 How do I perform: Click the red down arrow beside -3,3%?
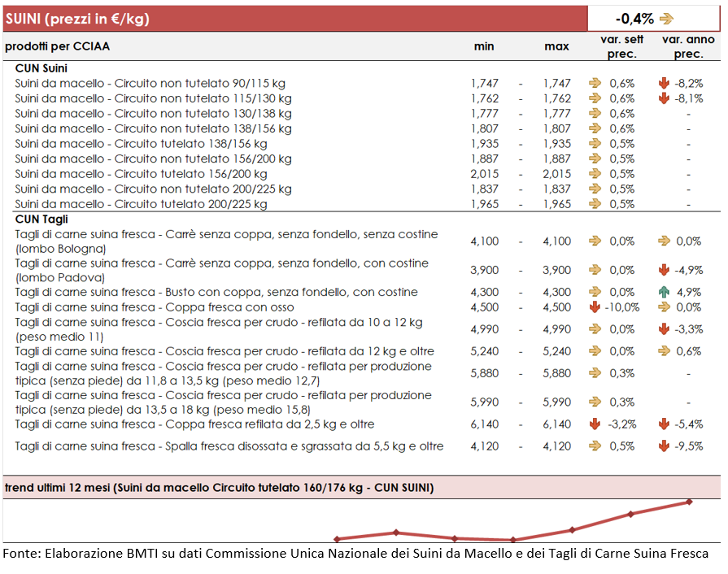point(664,329)
